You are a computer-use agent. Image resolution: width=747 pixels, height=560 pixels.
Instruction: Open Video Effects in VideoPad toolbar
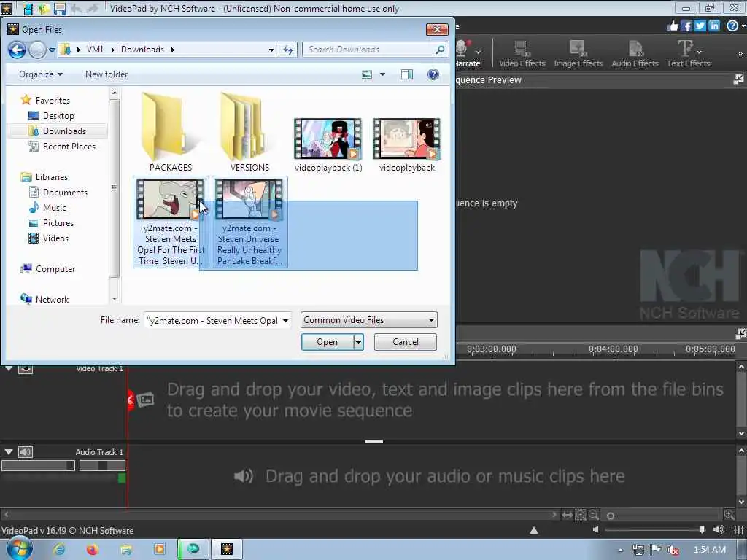pos(522,54)
